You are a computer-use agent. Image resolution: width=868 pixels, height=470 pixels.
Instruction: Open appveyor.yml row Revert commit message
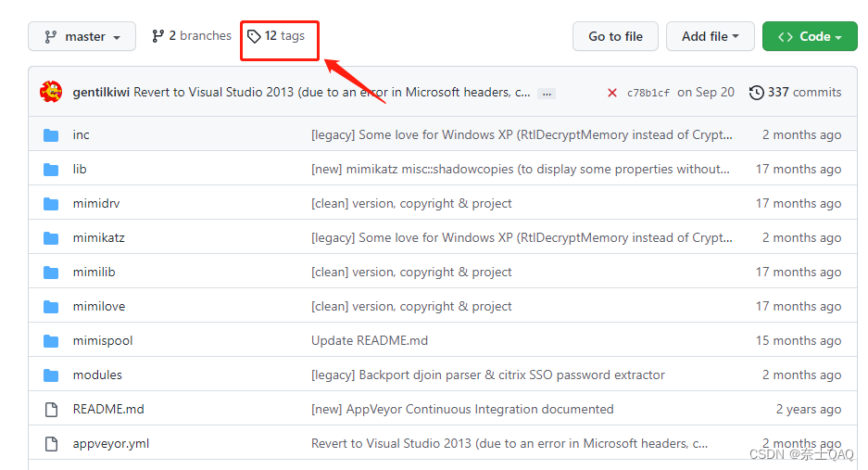coord(509,444)
